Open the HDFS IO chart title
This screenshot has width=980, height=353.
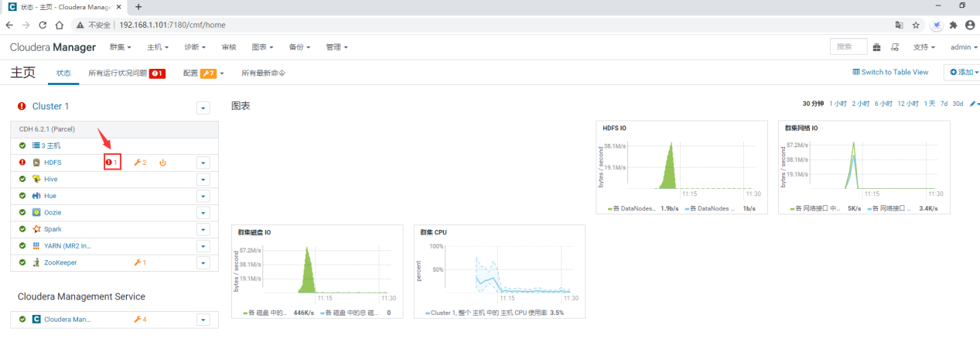pyautogui.click(x=616, y=128)
